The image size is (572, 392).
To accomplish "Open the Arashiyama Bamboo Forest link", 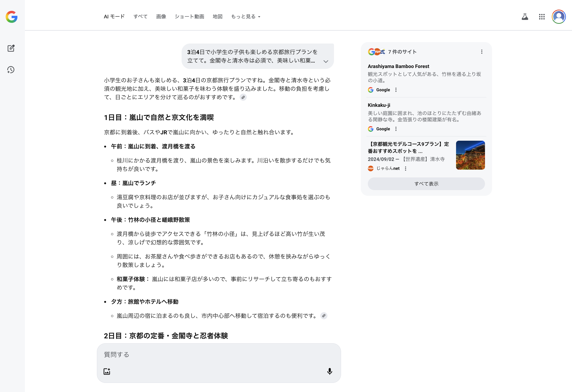I will [398, 66].
